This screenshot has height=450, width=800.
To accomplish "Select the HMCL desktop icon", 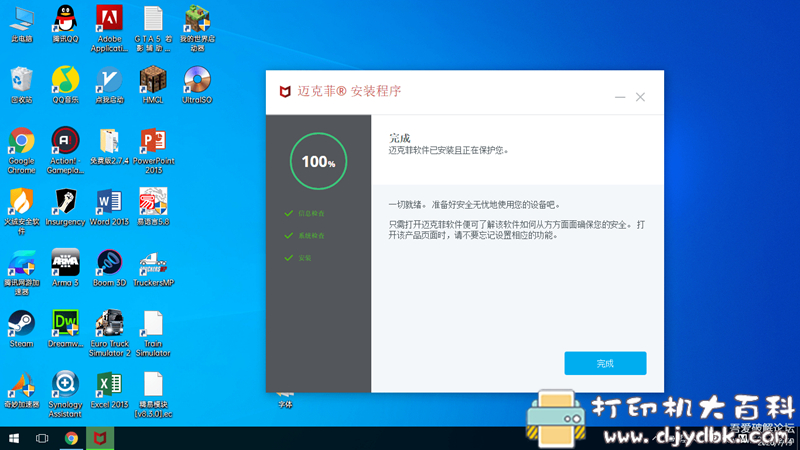I will point(153,85).
